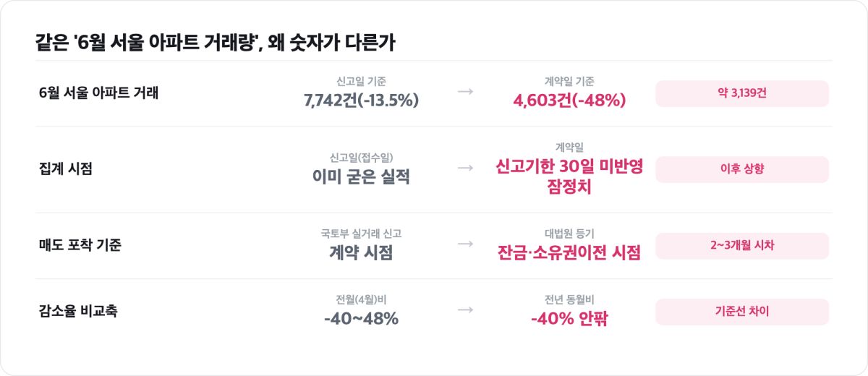Click the arrow in the 감소율 비교축 row
Image resolution: width=868 pixels, height=376 pixels.
click(x=466, y=310)
